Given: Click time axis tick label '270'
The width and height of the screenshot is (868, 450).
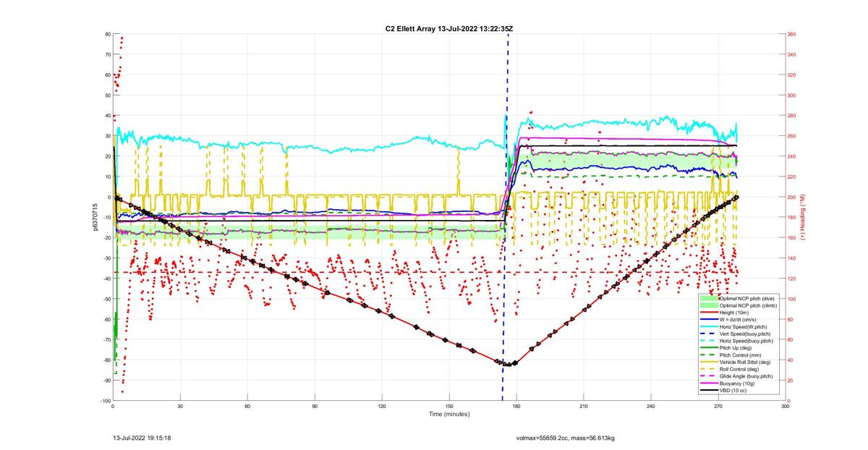Looking at the screenshot, I should click(718, 407).
